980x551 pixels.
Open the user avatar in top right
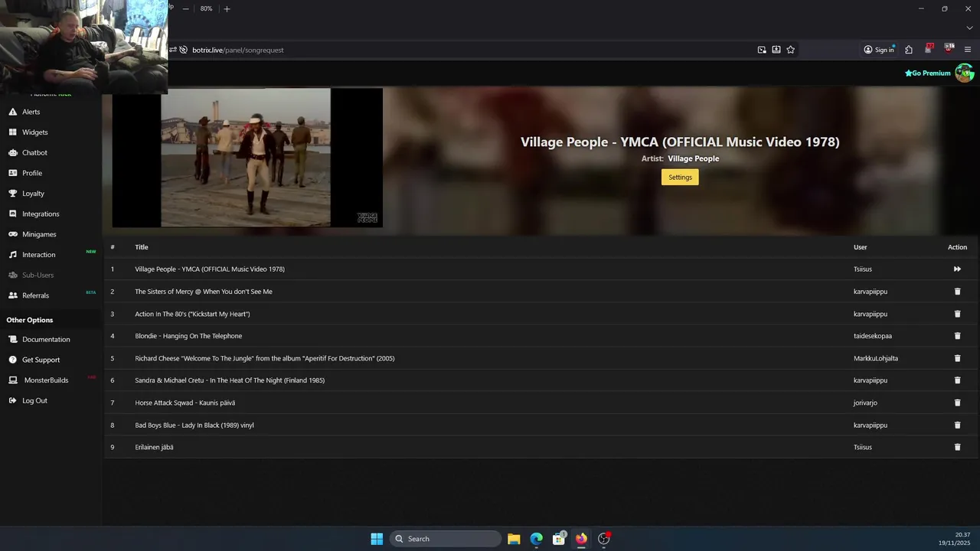click(964, 73)
